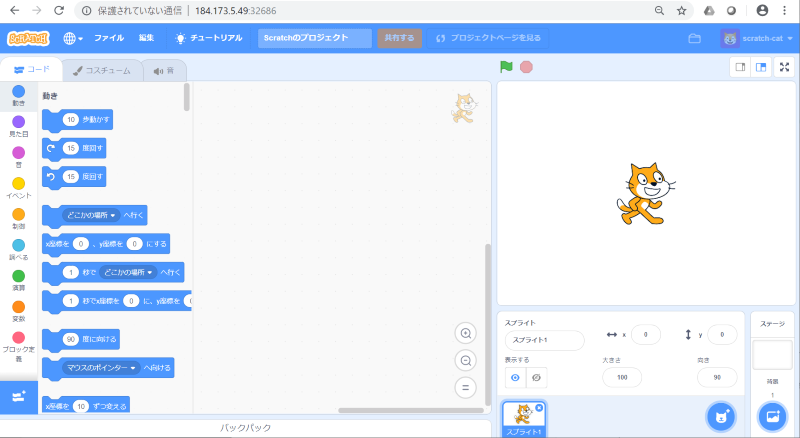
Task: Select the 演算 green category
Action: (18, 280)
